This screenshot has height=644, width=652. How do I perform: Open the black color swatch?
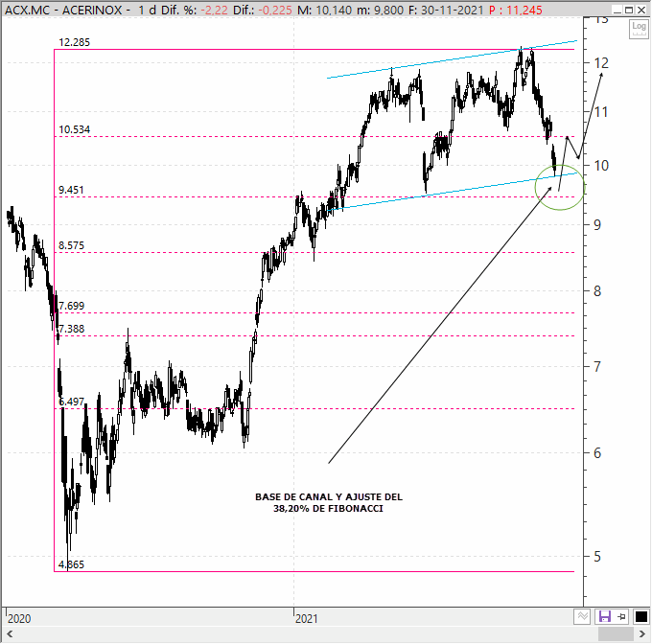[x=641, y=616]
